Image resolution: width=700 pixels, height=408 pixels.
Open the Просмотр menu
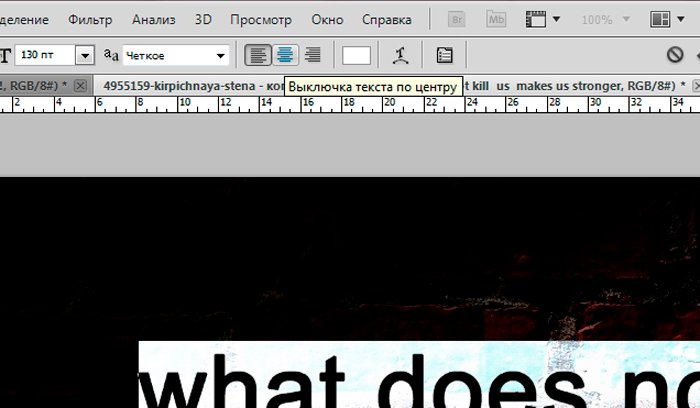pyautogui.click(x=260, y=19)
